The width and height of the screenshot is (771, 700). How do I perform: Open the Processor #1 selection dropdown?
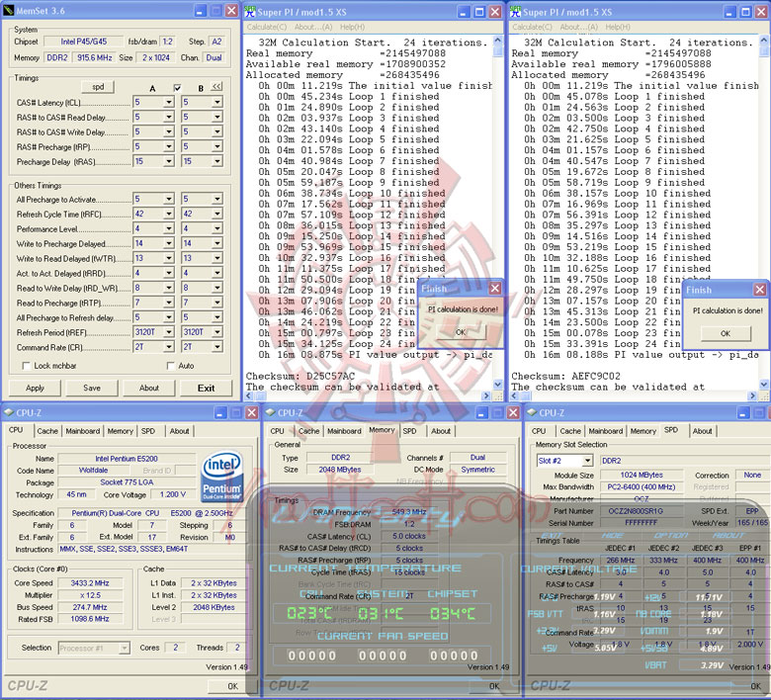[x=125, y=648]
